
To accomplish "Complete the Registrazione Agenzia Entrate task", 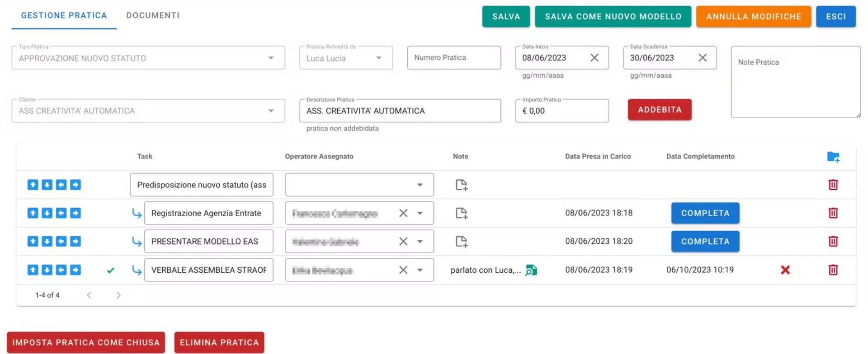I will [x=705, y=213].
